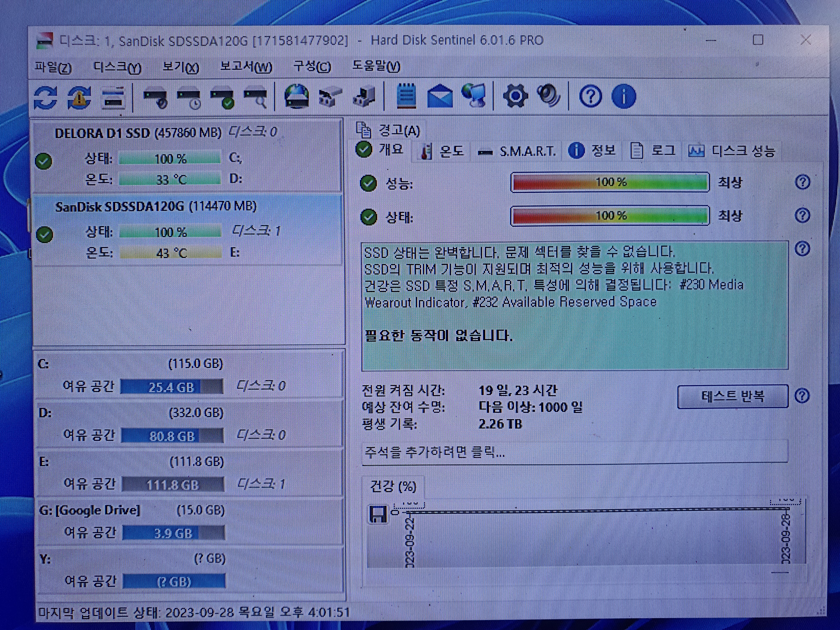The height and width of the screenshot is (630, 840).
Task: Click the question mark help toolbar icon
Action: click(590, 96)
